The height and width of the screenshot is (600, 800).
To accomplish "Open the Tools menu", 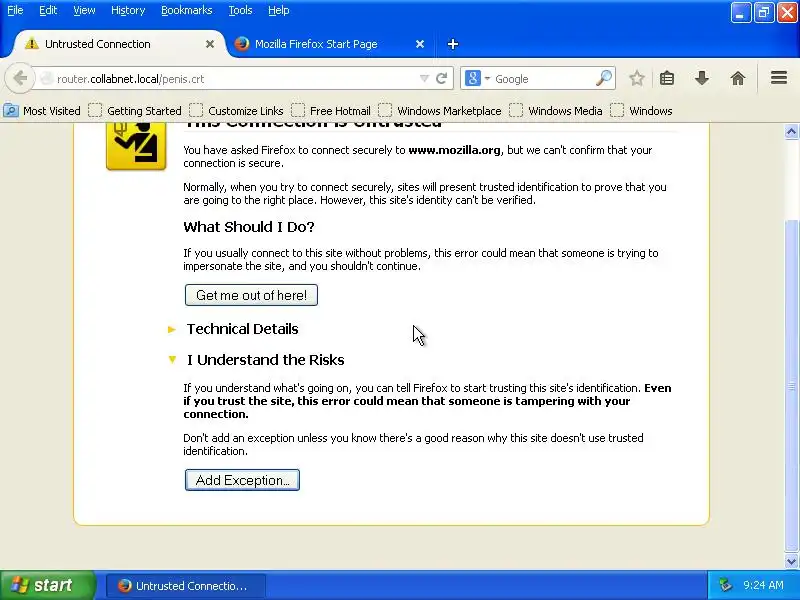I will coord(240,10).
